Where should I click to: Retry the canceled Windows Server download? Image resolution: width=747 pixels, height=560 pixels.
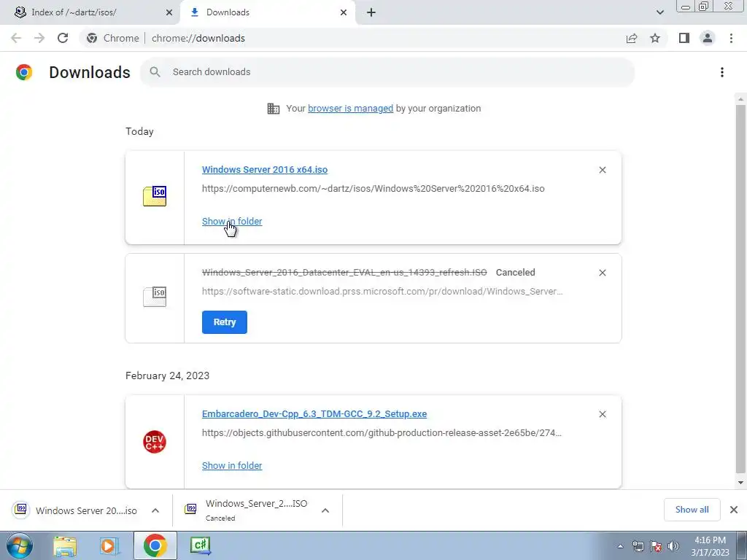coord(225,322)
